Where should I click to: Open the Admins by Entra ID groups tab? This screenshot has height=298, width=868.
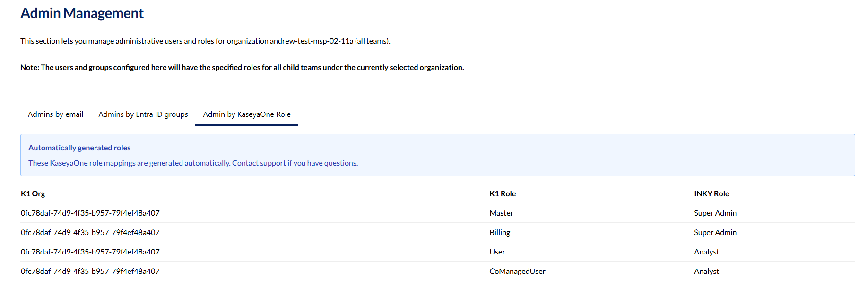143,114
